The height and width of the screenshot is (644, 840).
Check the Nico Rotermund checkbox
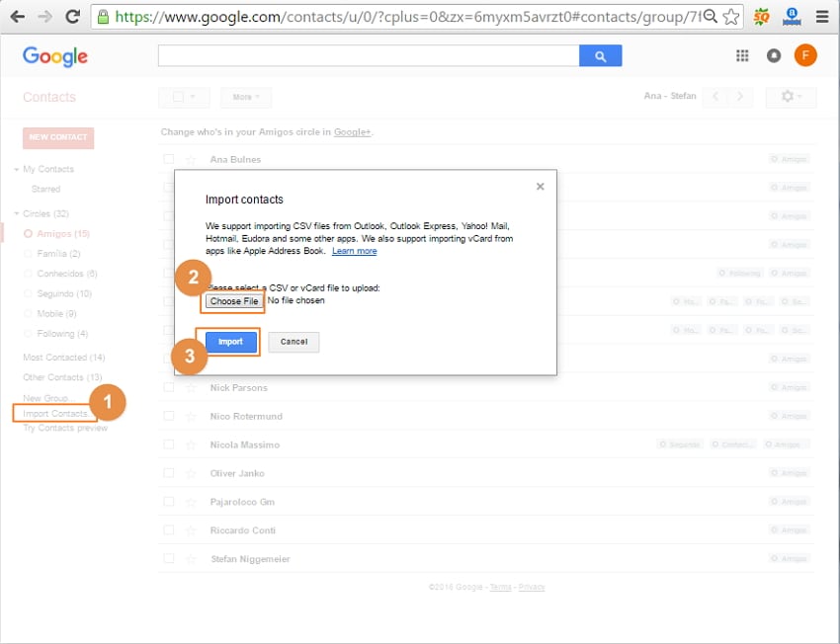[x=169, y=416]
